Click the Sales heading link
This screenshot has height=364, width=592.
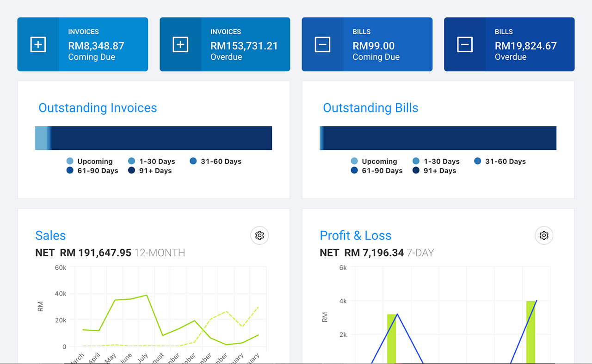pyautogui.click(x=50, y=235)
